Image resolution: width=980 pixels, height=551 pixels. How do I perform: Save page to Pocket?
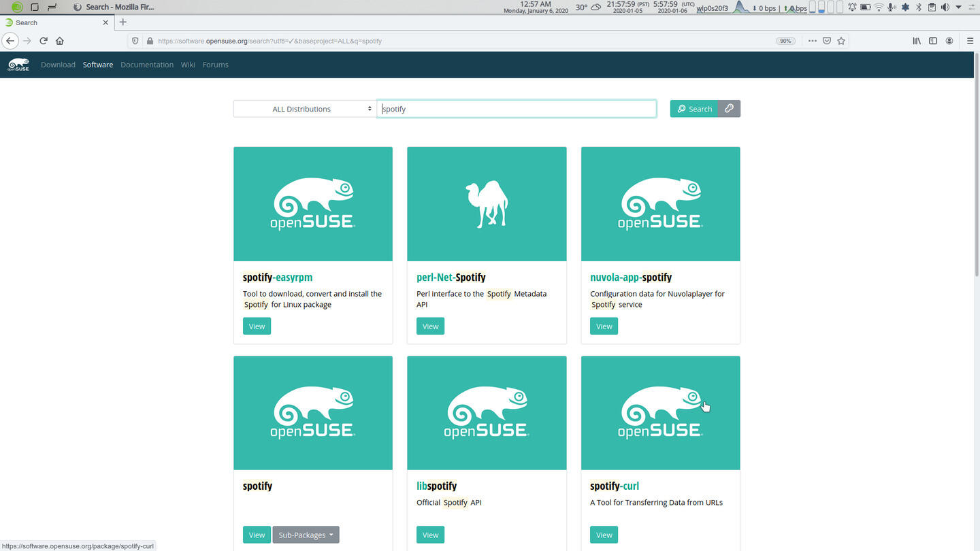[x=827, y=41]
